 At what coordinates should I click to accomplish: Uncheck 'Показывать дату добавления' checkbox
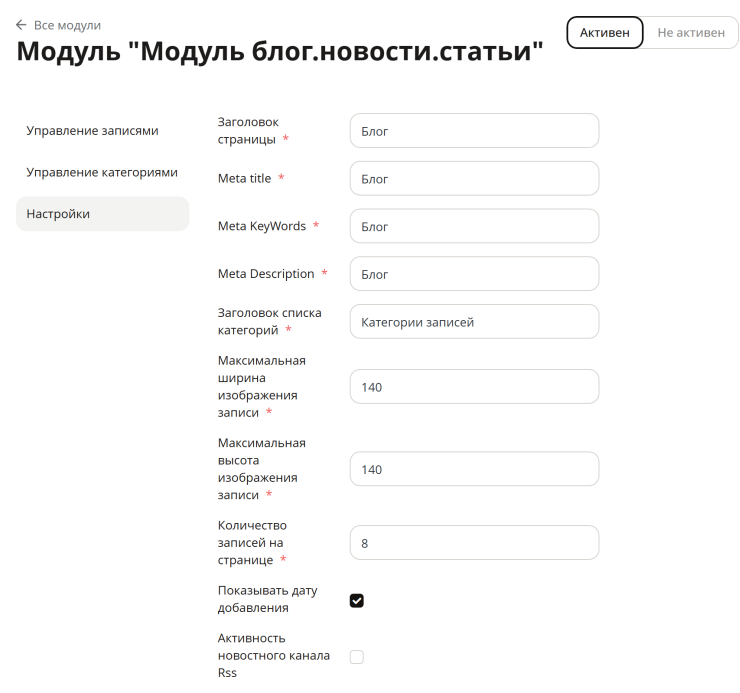coord(357,600)
